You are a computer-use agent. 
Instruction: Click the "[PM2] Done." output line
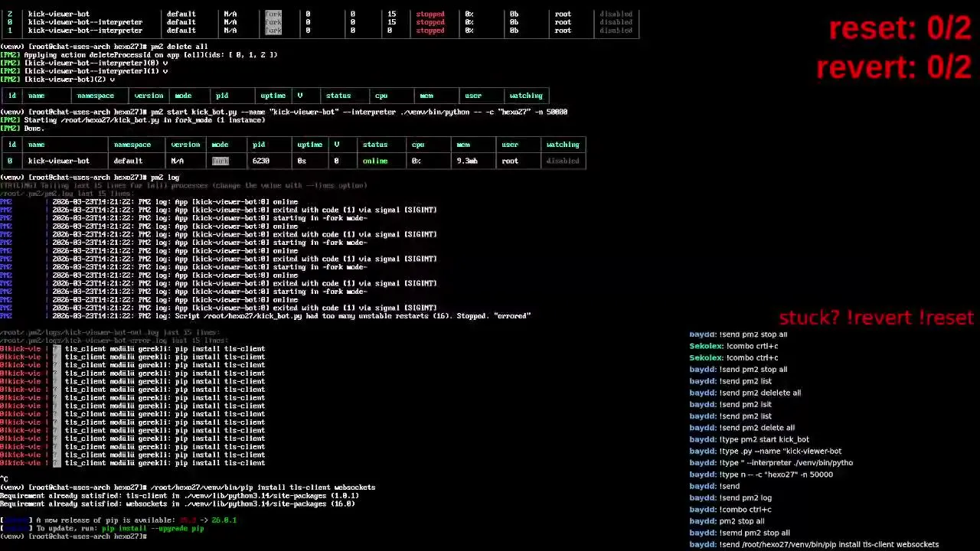[22, 128]
